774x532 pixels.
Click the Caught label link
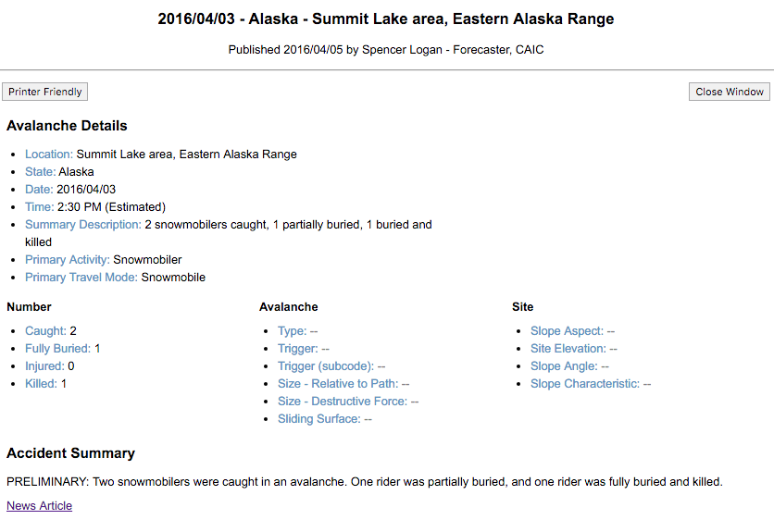pyautogui.click(x=45, y=331)
